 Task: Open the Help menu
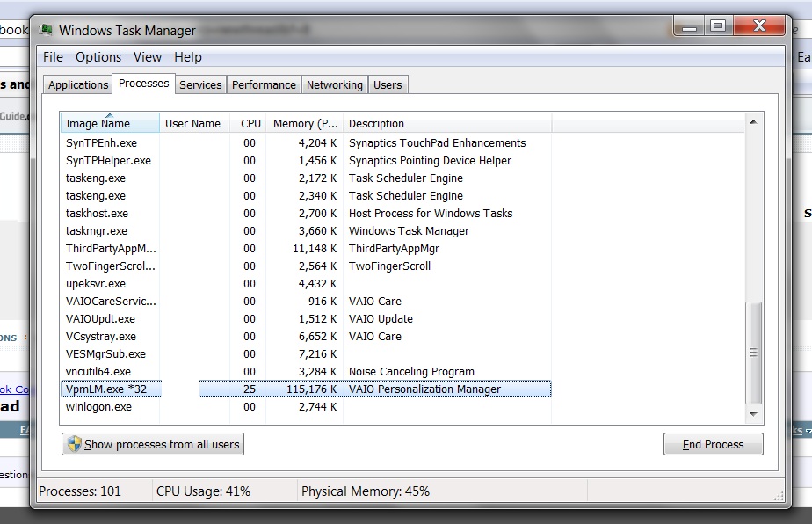(188, 57)
